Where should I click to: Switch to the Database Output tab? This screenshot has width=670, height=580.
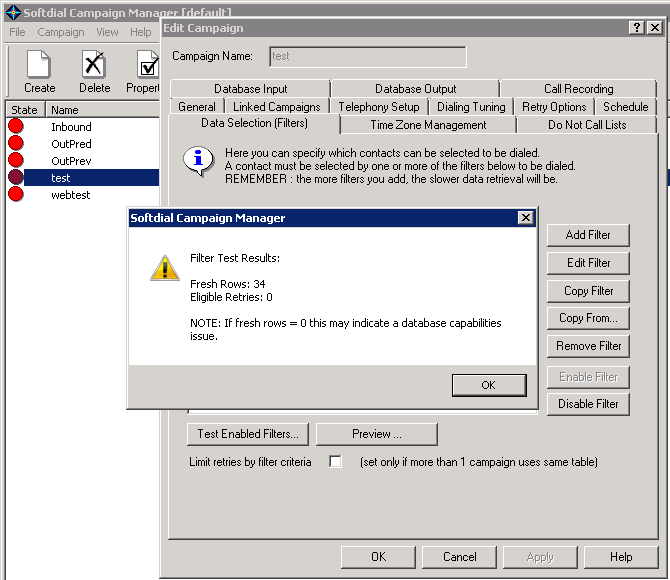[x=415, y=88]
